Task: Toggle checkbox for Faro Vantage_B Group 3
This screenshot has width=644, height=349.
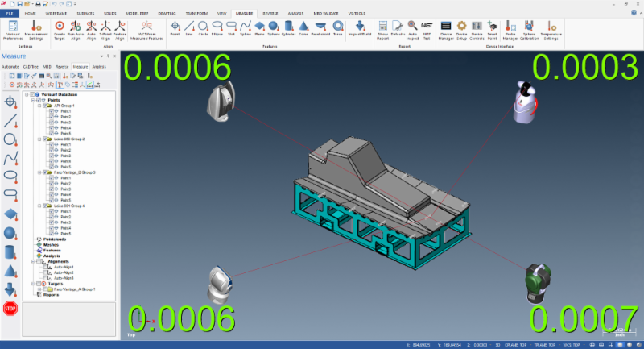Action: coord(44,172)
